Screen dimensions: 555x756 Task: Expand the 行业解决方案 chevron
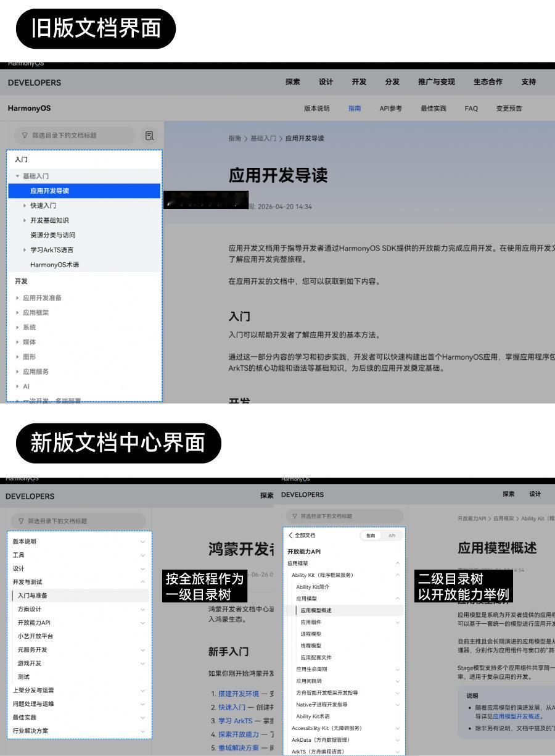(x=143, y=731)
